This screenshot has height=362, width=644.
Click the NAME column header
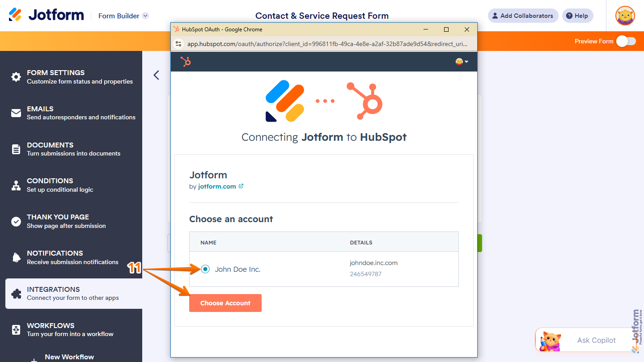[208, 243]
